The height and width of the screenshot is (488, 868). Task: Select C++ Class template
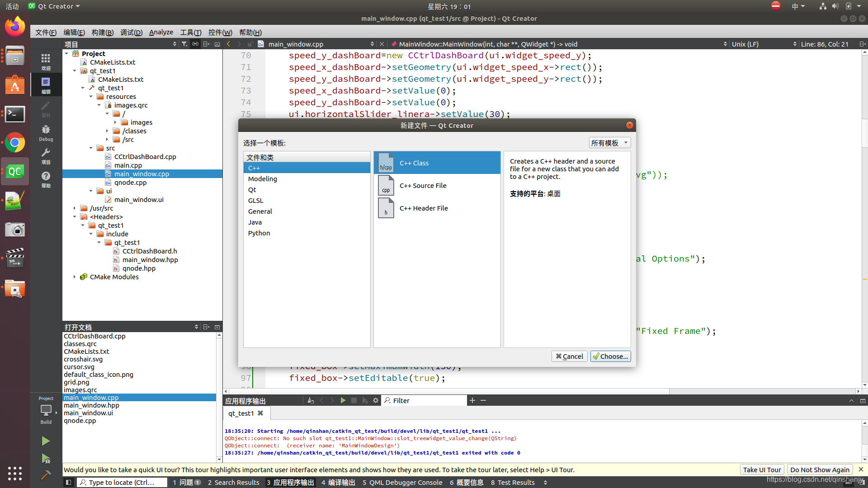437,163
